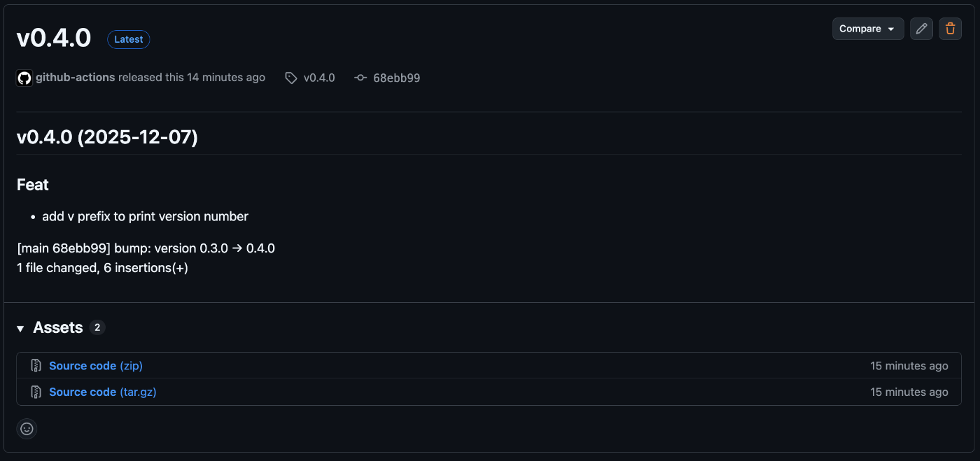The width and height of the screenshot is (980, 461).
Task: Open the smiley reaction picker
Action: 27,428
